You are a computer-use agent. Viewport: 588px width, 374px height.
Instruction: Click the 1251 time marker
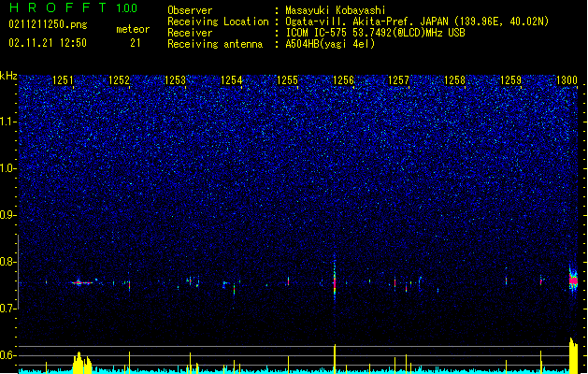coord(63,80)
